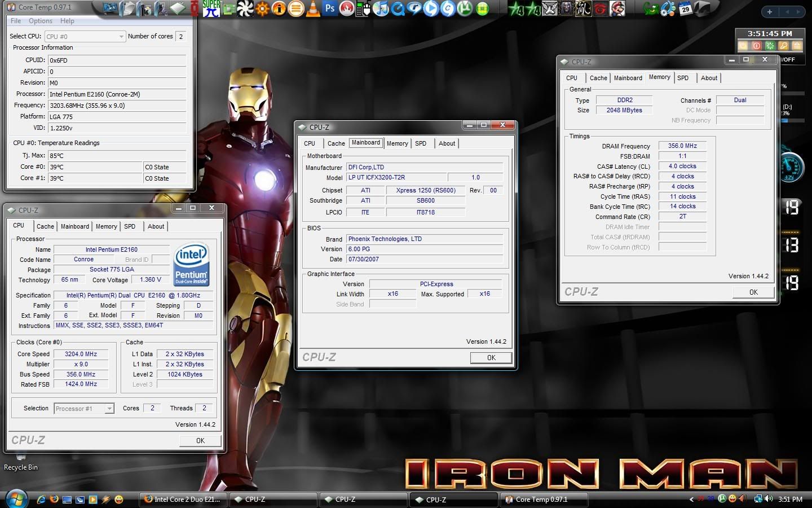Viewport: 812px width, 508px height.
Task: Click the orange gear icon in the dock
Action: pos(262,8)
